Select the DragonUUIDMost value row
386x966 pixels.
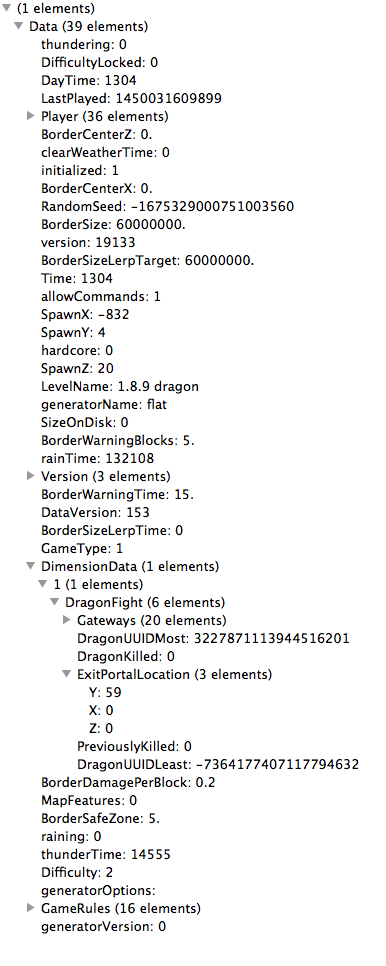pyautogui.click(x=213, y=638)
